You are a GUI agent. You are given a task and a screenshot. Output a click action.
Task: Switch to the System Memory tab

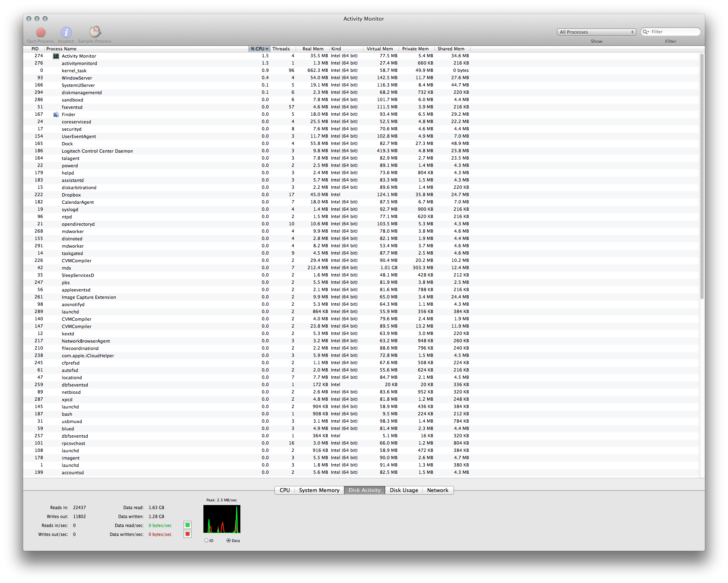tap(319, 490)
